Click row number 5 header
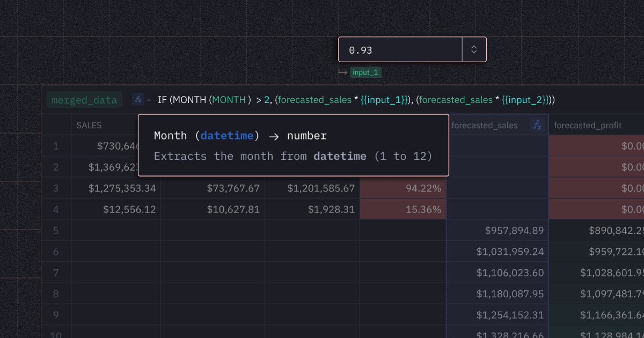644x338 pixels. click(x=56, y=230)
